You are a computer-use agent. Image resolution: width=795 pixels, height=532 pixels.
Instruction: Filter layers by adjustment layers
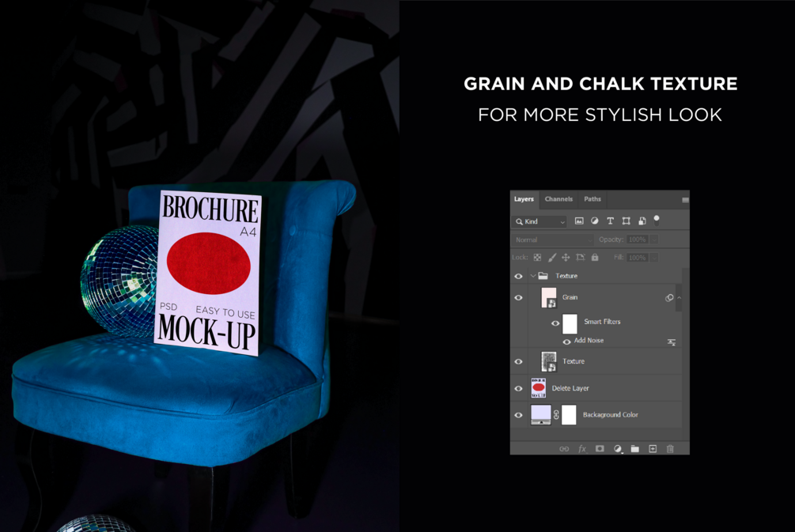pyautogui.click(x=595, y=221)
